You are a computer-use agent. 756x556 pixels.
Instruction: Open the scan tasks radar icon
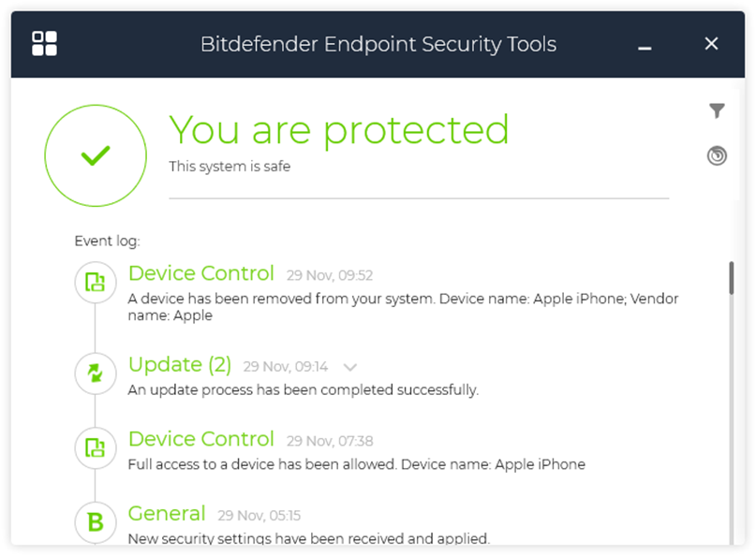click(x=717, y=155)
